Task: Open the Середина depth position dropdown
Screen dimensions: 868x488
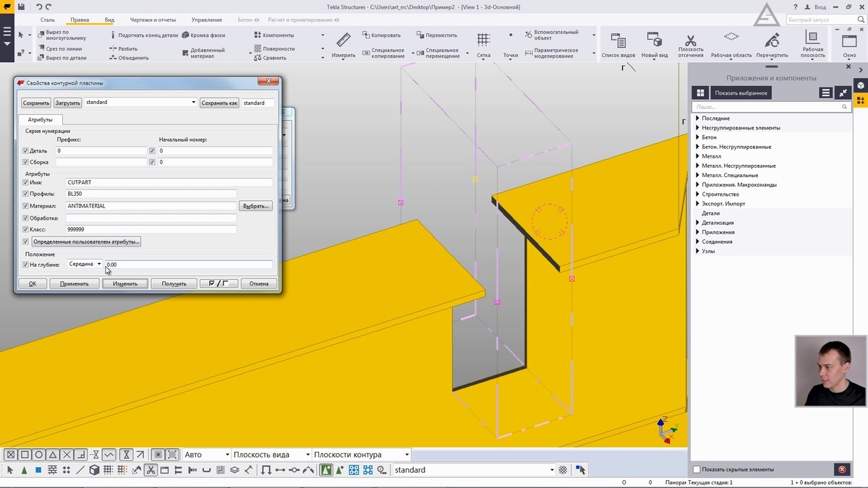Action: click(85, 265)
